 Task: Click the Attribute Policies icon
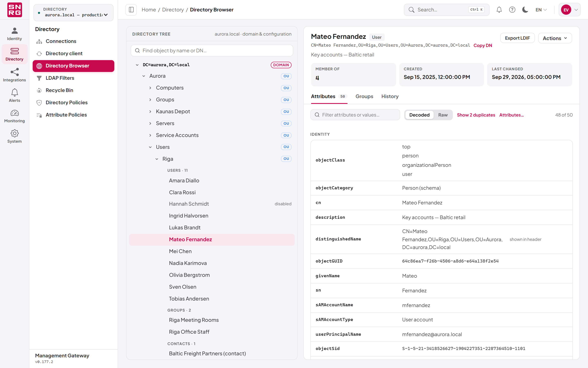39,115
